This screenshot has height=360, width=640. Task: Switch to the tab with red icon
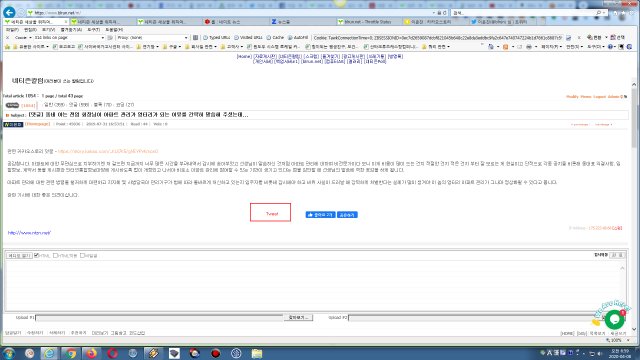pos(236,22)
